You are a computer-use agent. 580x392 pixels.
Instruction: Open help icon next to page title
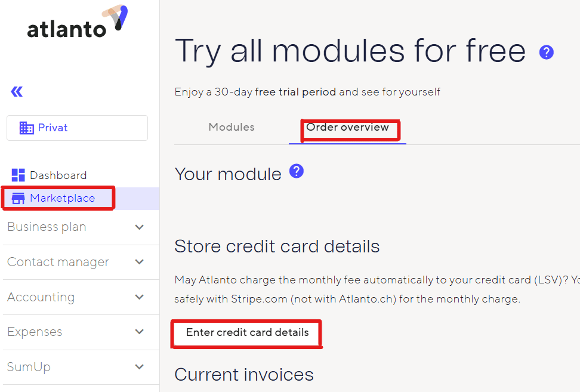pyautogui.click(x=546, y=53)
